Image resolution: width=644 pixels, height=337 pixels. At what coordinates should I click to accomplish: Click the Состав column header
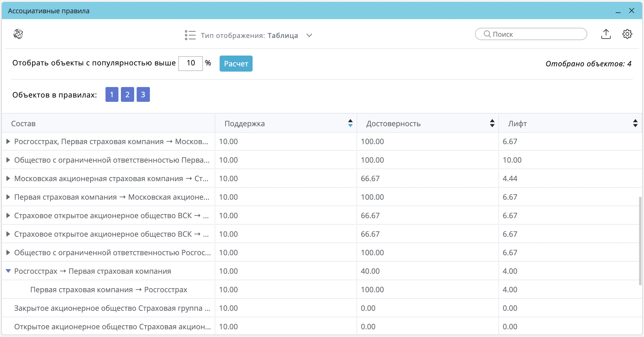coord(23,123)
